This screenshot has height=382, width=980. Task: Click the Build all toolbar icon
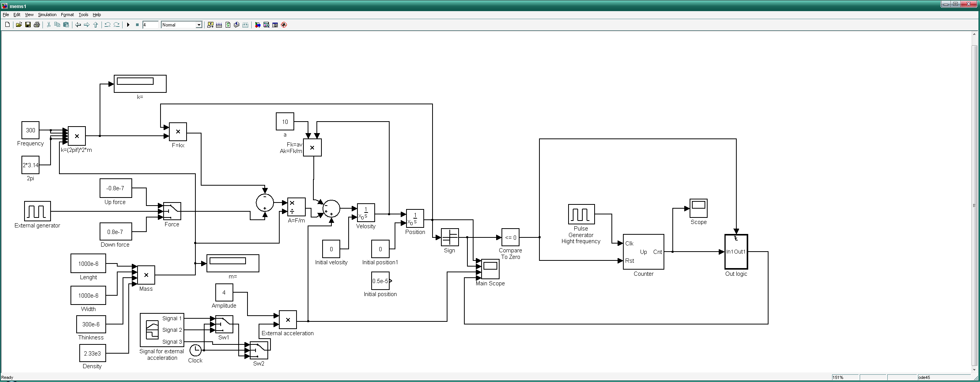[x=219, y=25]
